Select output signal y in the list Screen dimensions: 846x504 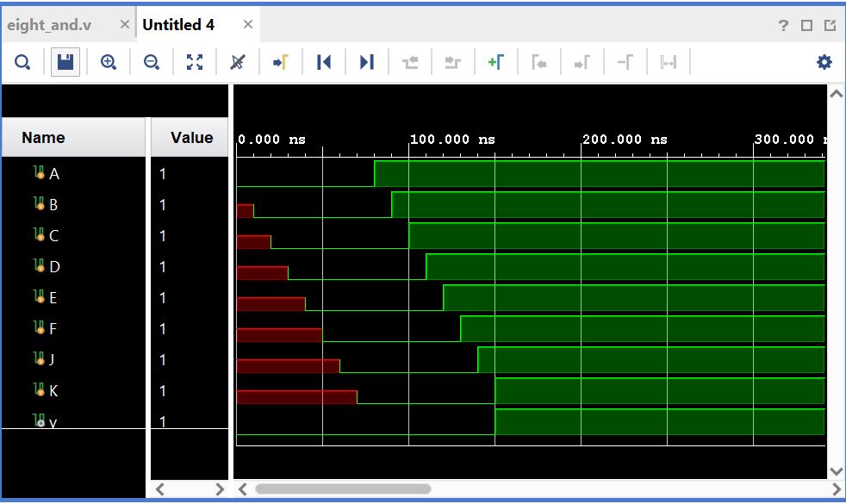(x=53, y=422)
